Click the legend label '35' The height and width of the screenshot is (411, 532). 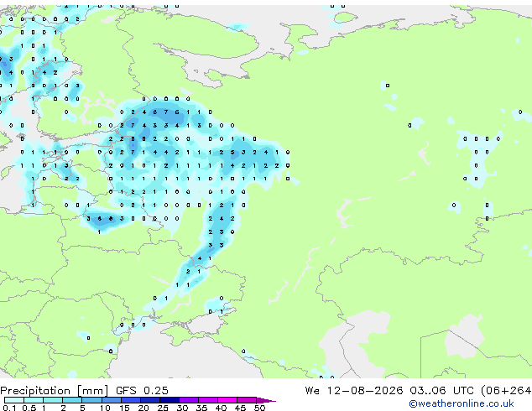201,408
